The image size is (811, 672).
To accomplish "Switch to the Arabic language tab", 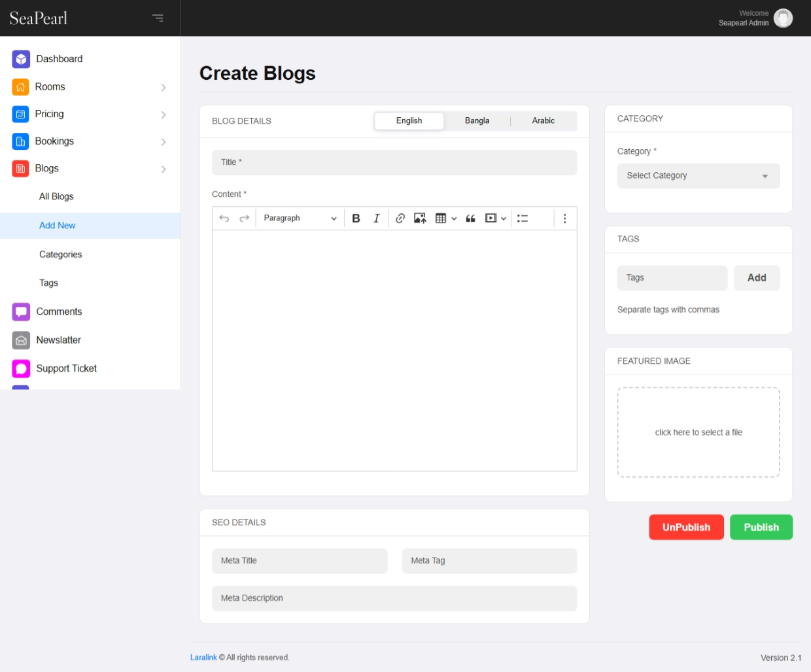I will [543, 121].
